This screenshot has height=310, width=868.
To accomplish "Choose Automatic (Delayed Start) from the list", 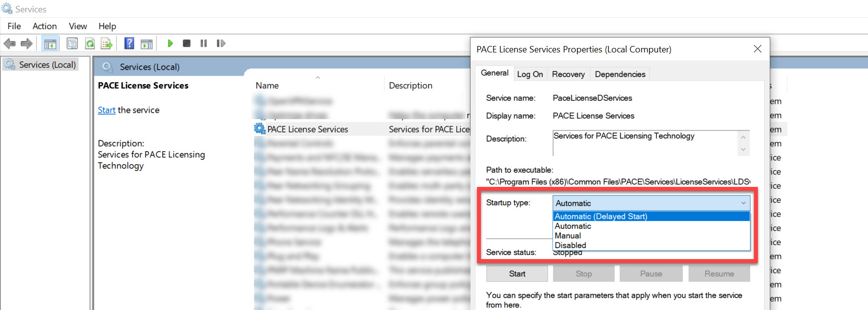I will coord(601,217).
